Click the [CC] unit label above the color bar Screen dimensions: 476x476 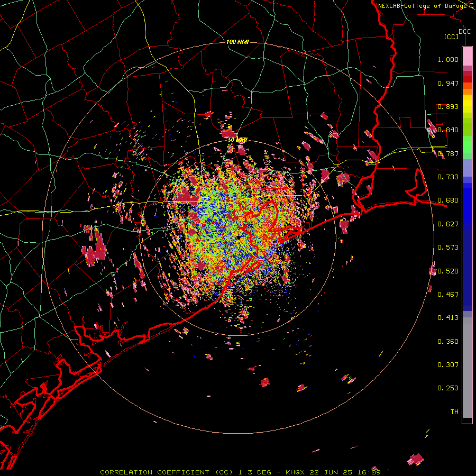point(451,36)
